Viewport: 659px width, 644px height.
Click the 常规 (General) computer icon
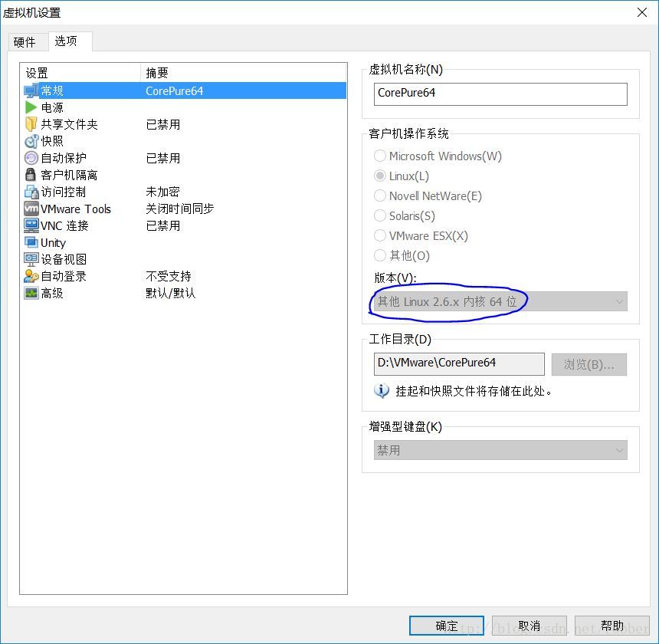pos(31,90)
